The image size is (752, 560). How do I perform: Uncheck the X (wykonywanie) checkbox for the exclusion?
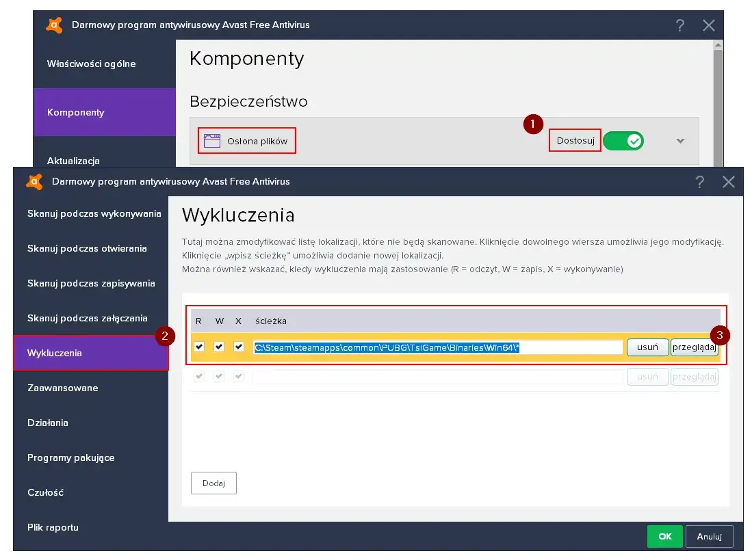(x=239, y=347)
